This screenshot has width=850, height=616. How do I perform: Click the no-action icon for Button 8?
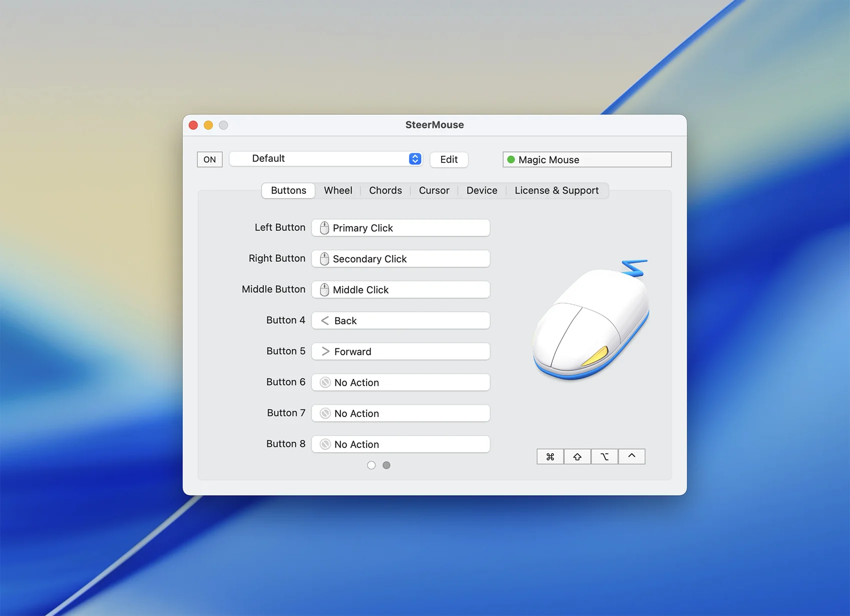click(325, 445)
